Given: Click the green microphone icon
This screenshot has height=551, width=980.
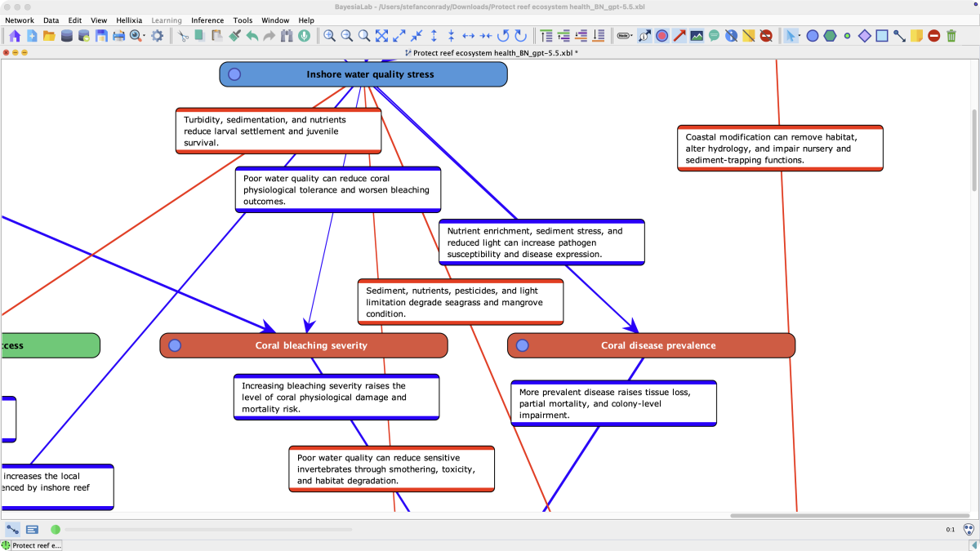Looking at the screenshot, I should pyautogui.click(x=304, y=36).
